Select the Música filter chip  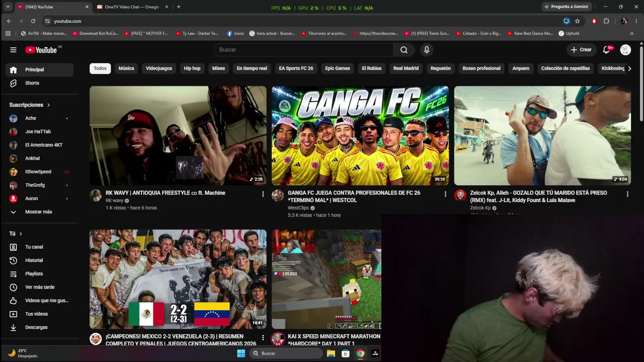(x=126, y=68)
